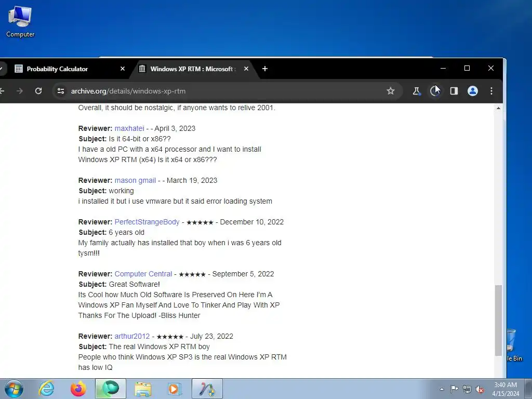532x399 pixels.
Task: Open reviewer arthur2012's profile
Action: (x=132, y=336)
